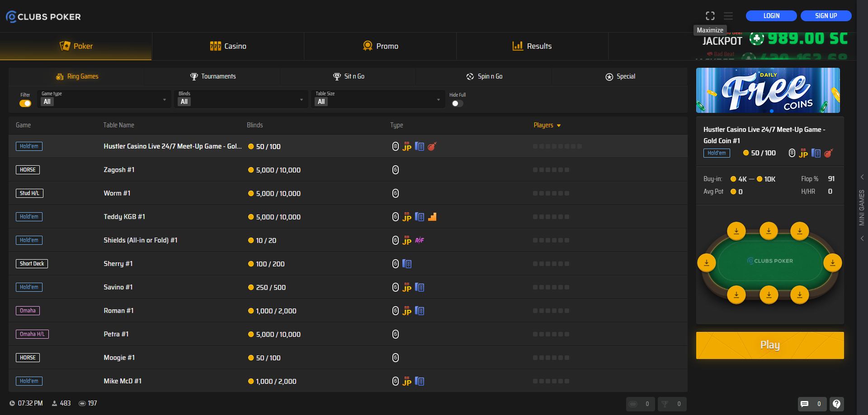The width and height of the screenshot is (868, 415).
Task: Take the bottom-middle seat at preview table
Action: [769, 294]
